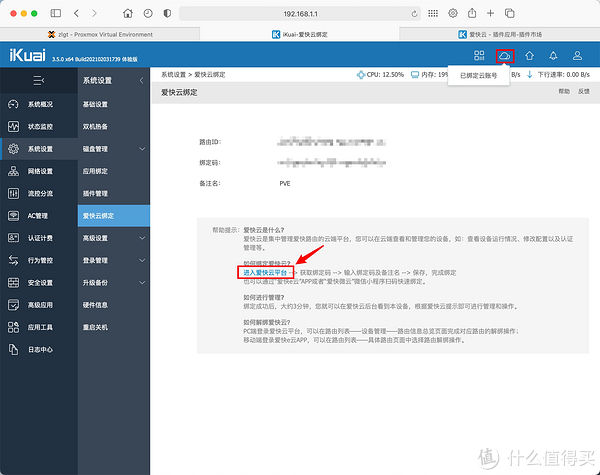Open 双机热备 submenu item
Image resolution: width=600 pixels, height=475 pixels.
[114, 126]
